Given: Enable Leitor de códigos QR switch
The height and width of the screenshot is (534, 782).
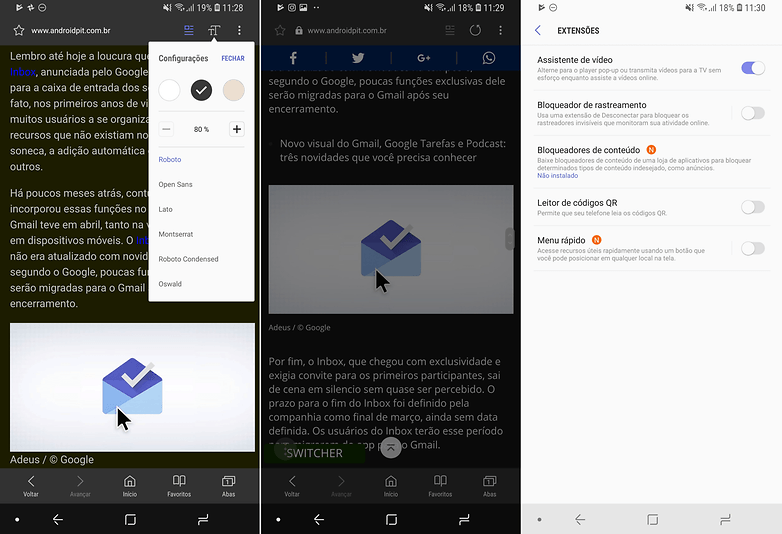Looking at the screenshot, I should click(753, 207).
